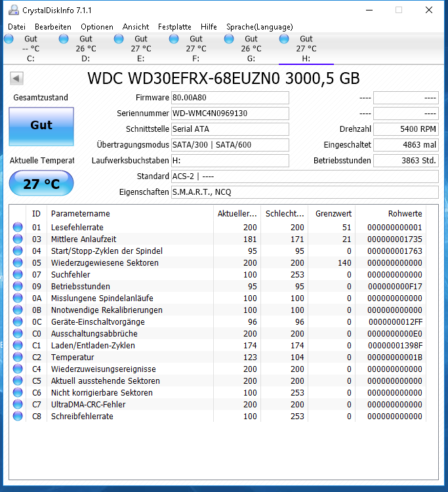This screenshot has height=492, width=448.
Task: Click status orb for Wiederzugewiesene Sektoren row
Action: pyautogui.click(x=18, y=263)
